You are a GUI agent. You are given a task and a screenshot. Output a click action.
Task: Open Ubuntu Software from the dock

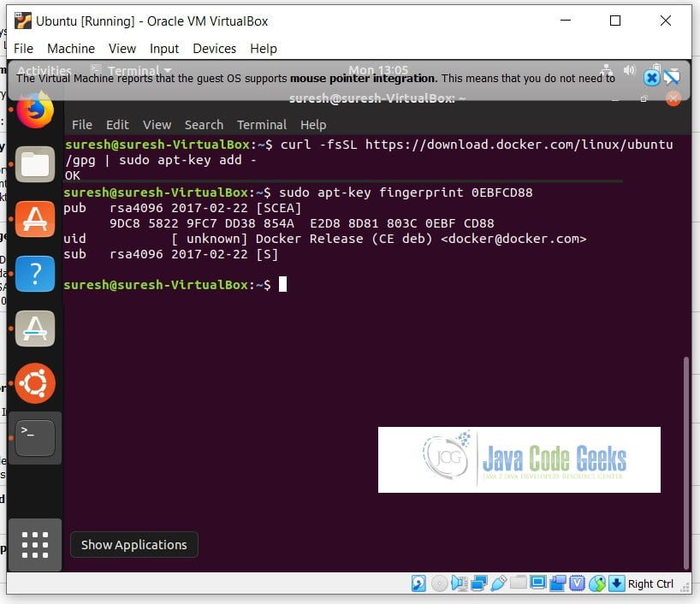(x=35, y=219)
